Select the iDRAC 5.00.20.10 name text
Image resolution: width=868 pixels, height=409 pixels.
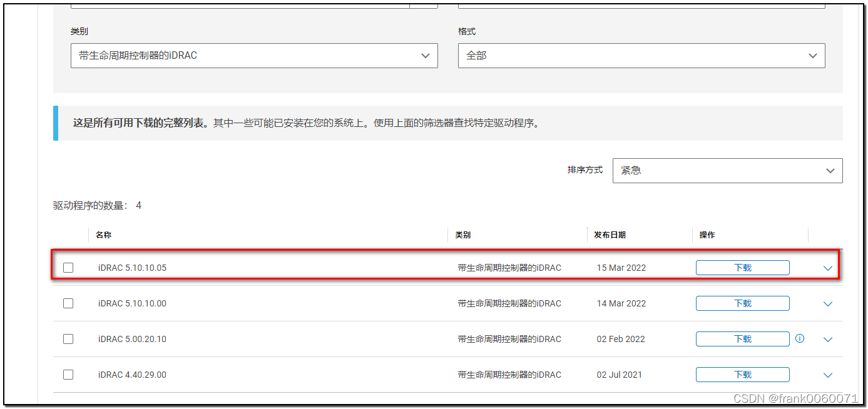coord(132,339)
